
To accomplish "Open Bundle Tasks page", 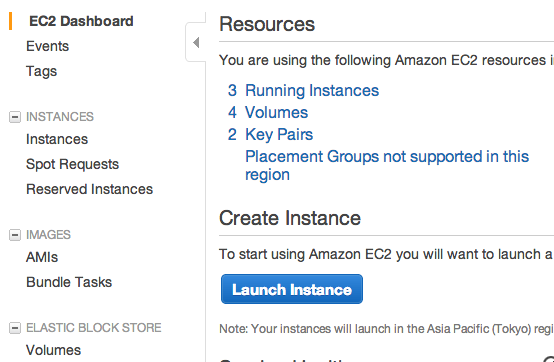I will tap(69, 282).
